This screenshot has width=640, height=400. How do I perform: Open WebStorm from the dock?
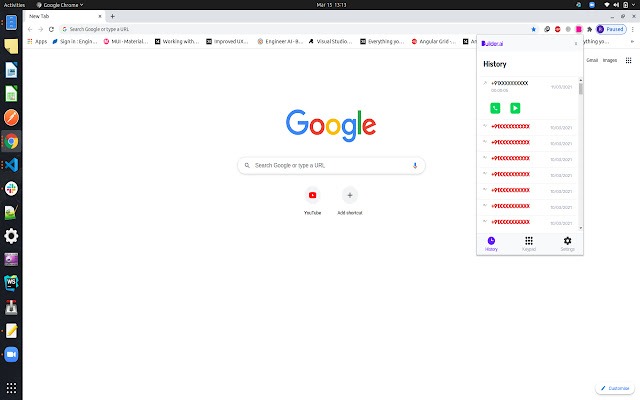[x=11, y=283]
